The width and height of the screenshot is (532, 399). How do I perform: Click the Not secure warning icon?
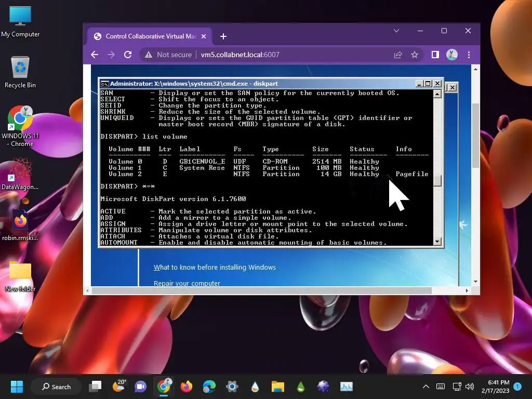click(148, 55)
